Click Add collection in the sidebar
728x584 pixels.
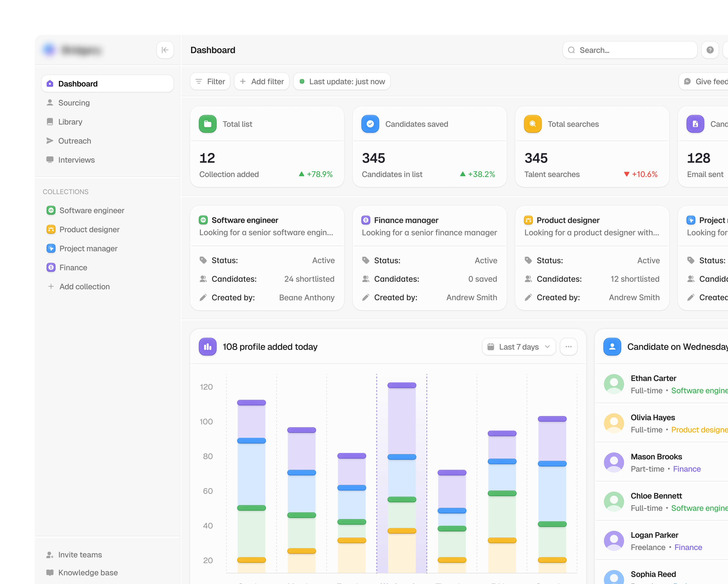[x=107, y=287]
